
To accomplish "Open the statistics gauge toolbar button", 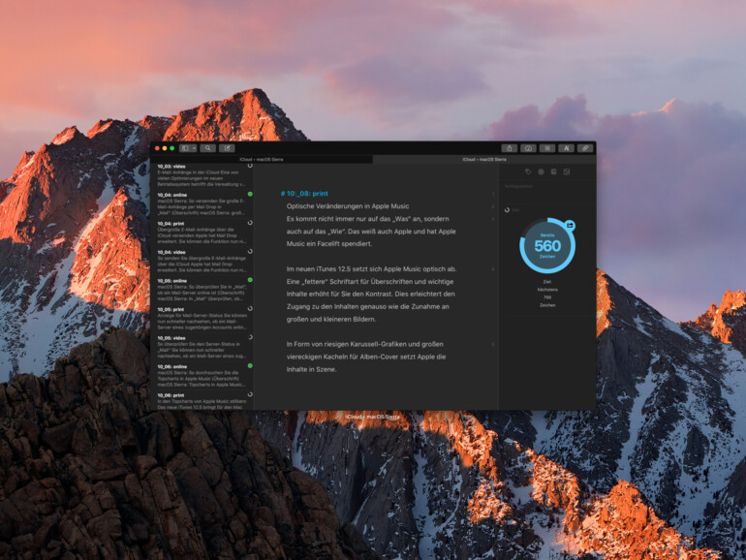I will tap(528, 148).
